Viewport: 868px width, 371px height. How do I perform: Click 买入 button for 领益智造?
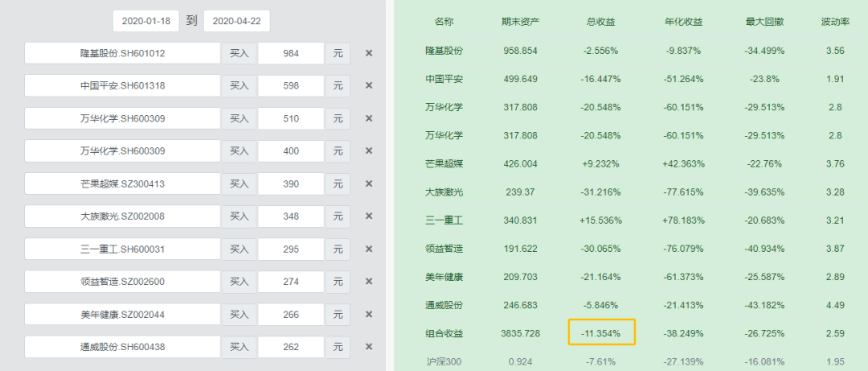(240, 282)
